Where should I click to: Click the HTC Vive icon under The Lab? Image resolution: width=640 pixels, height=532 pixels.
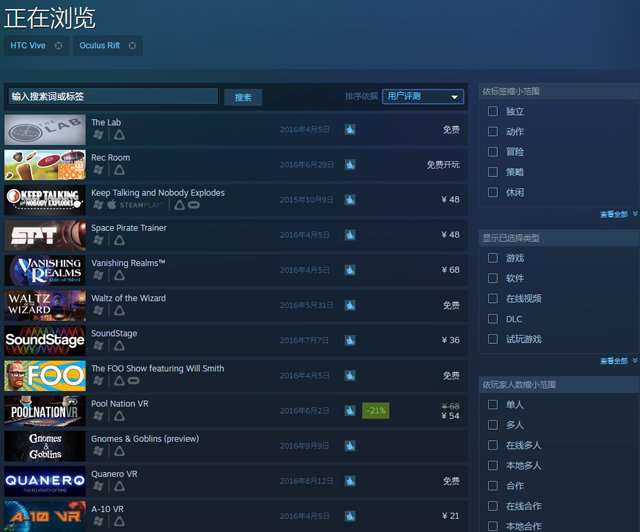(119, 135)
